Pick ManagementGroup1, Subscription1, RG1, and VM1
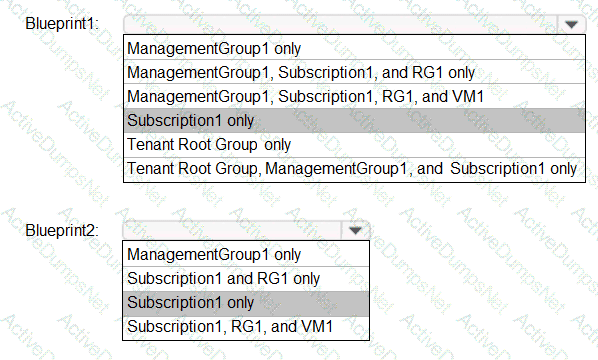This screenshot has height=360, width=598. click(x=354, y=96)
